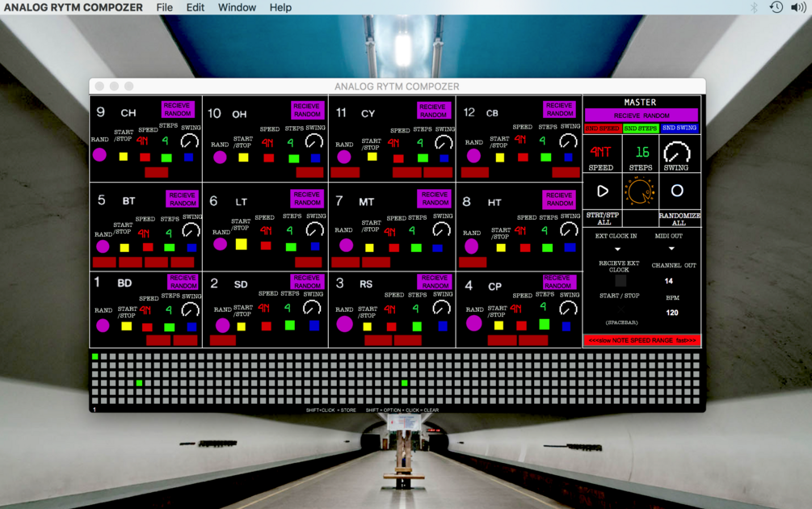Click the 3 RS purple RAND circle

344,324
